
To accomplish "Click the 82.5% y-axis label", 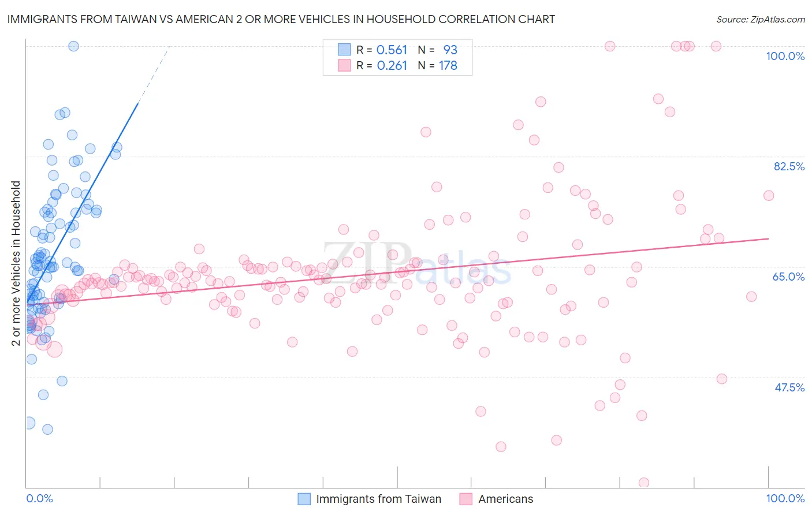I will [x=789, y=166].
